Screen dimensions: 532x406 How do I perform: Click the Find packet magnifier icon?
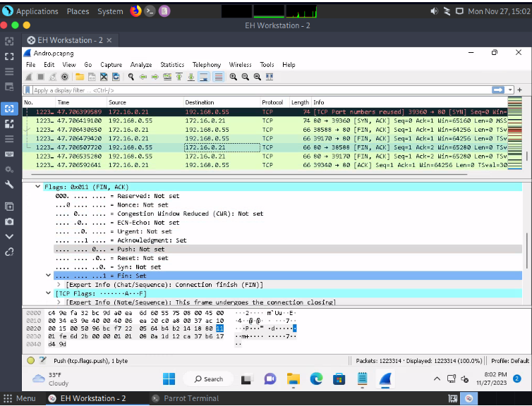(x=131, y=77)
